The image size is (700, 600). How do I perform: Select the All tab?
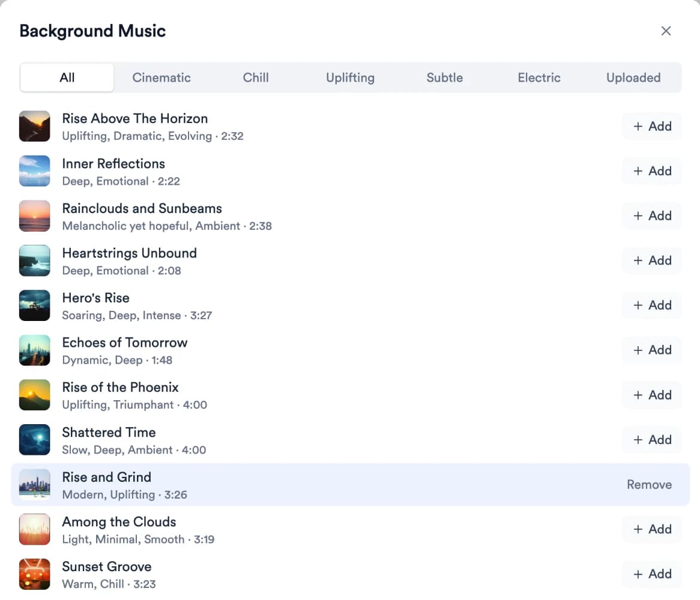click(67, 77)
